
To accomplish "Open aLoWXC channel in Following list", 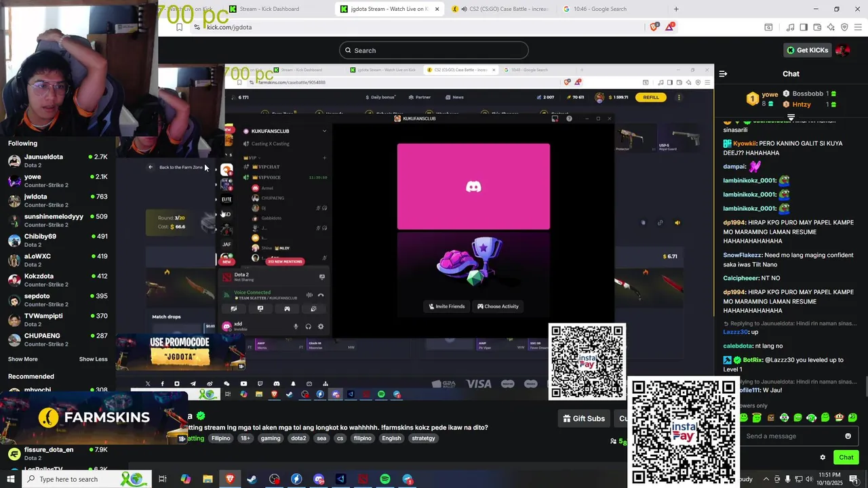I will (57, 260).
